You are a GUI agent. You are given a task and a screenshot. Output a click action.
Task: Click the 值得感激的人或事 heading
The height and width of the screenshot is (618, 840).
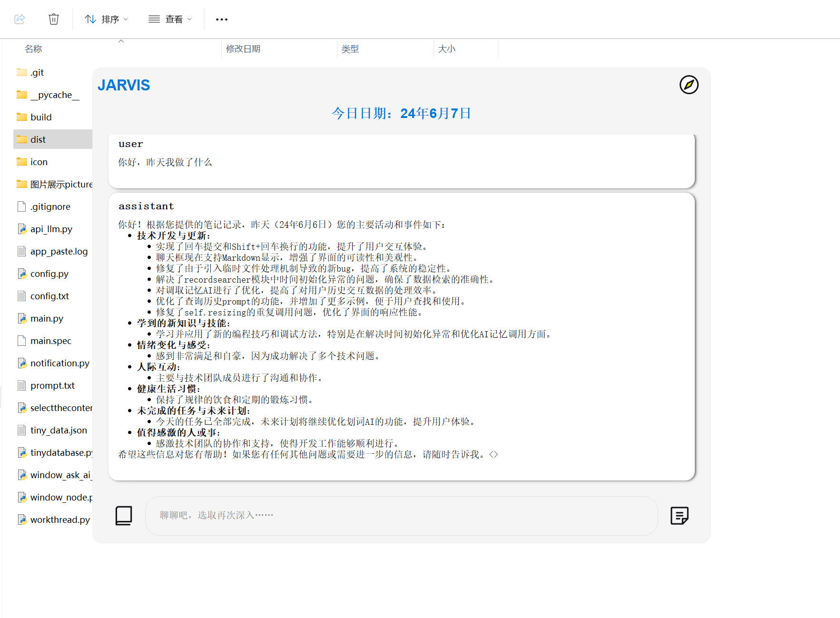[178, 432]
